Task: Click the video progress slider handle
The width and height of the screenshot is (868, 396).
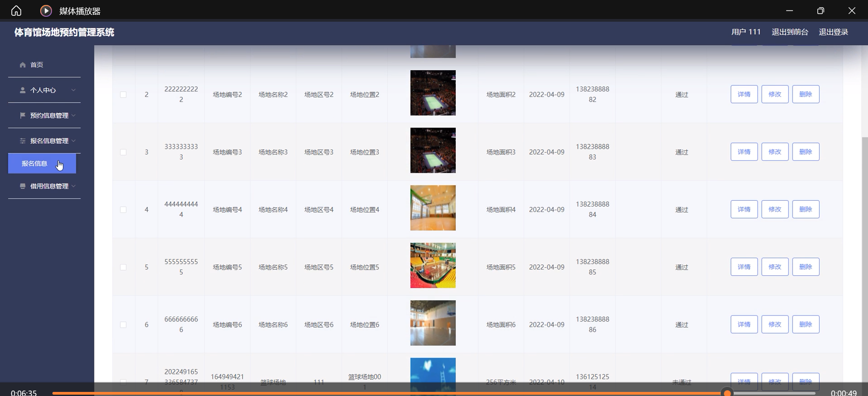Action: pyautogui.click(x=727, y=393)
